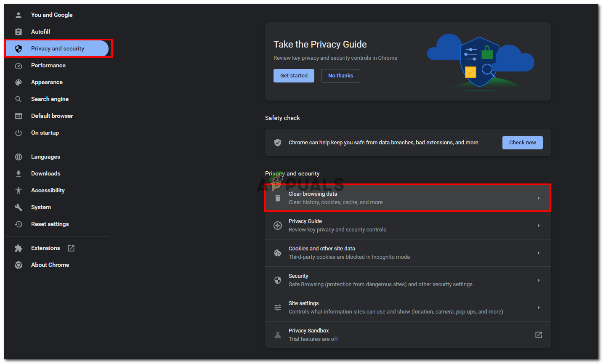The width and height of the screenshot is (603, 364).
Task: Click the Autofill clipboard icon in sidebar
Action: [19, 32]
